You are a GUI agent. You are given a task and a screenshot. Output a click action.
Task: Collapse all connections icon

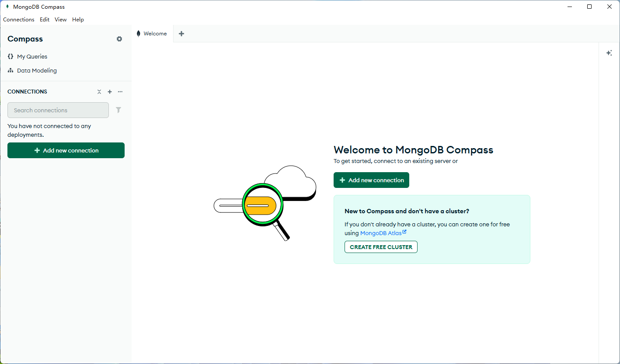(x=99, y=92)
